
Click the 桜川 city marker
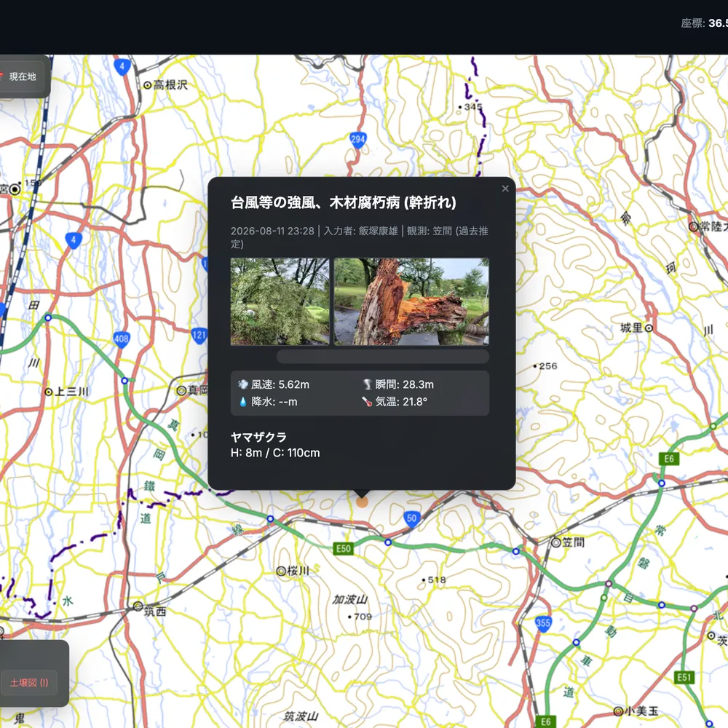[x=281, y=571]
